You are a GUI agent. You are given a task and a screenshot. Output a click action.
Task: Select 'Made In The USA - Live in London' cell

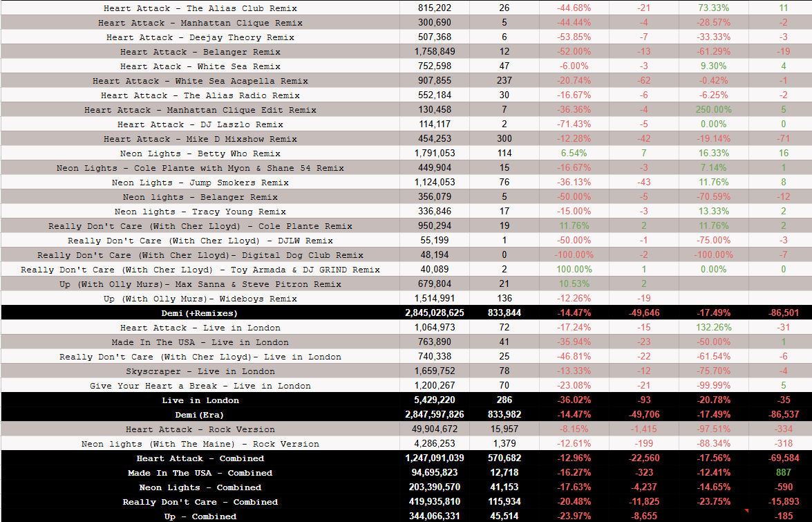point(200,342)
